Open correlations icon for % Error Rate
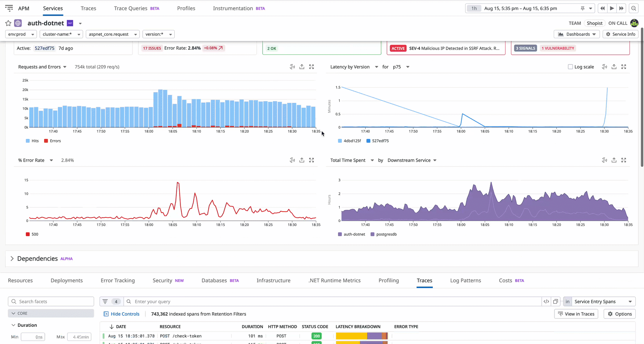This screenshot has width=644, height=344. coord(292,160)
